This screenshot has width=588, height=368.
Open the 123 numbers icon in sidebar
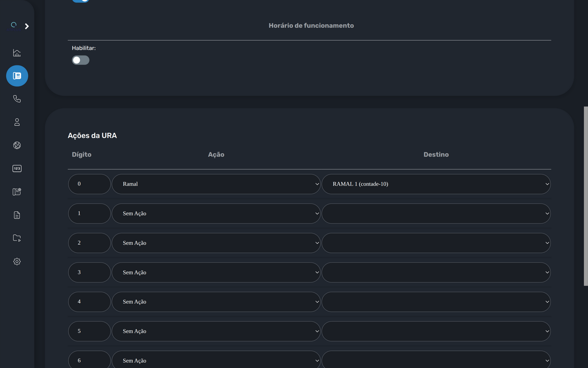(17, 168)
